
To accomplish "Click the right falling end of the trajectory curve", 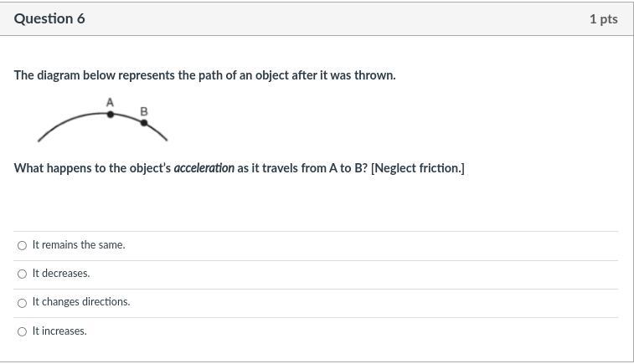I will 166,140.
